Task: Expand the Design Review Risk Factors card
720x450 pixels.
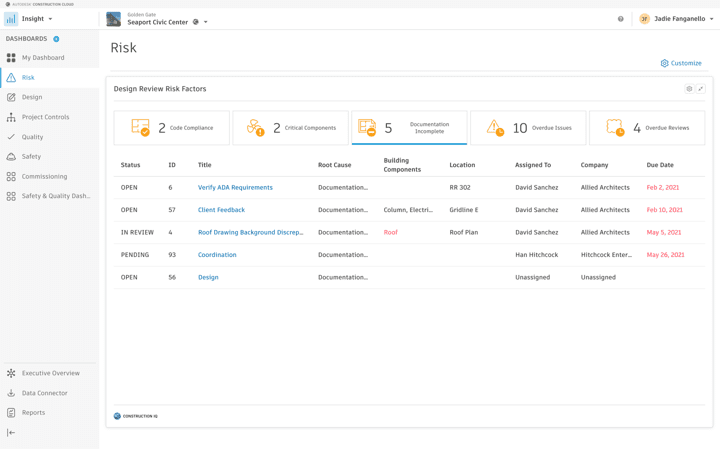Action: [700, 89]
